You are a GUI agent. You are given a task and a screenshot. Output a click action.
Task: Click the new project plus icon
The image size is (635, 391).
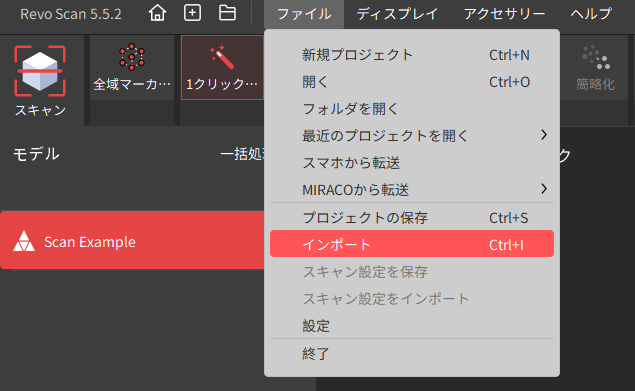(192, 13)
